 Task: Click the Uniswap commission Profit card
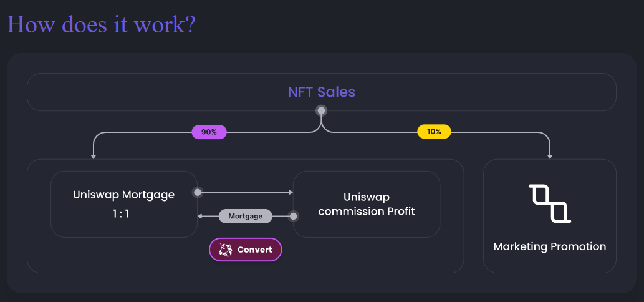(x=367, y=204)
